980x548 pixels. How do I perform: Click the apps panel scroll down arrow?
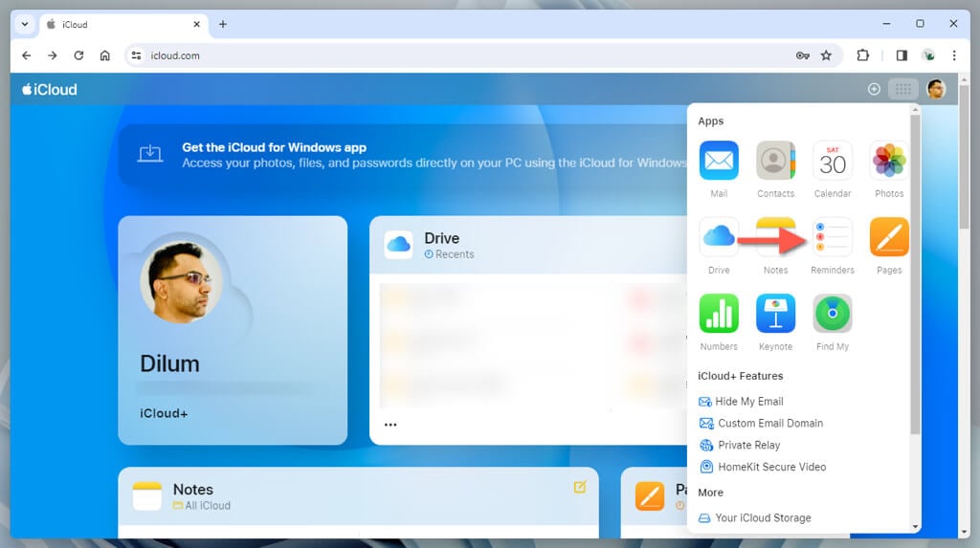[915, 527]
